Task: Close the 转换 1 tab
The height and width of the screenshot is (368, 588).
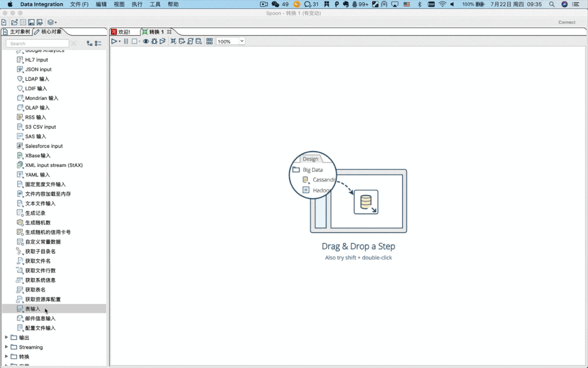Action: (169, 32)
